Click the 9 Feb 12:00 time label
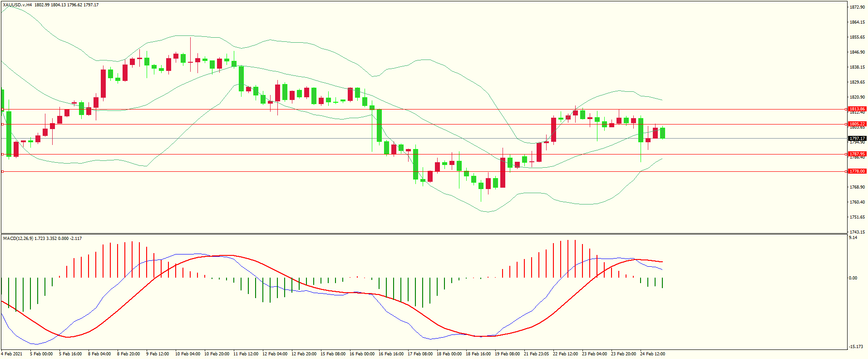 pos(158,354)
